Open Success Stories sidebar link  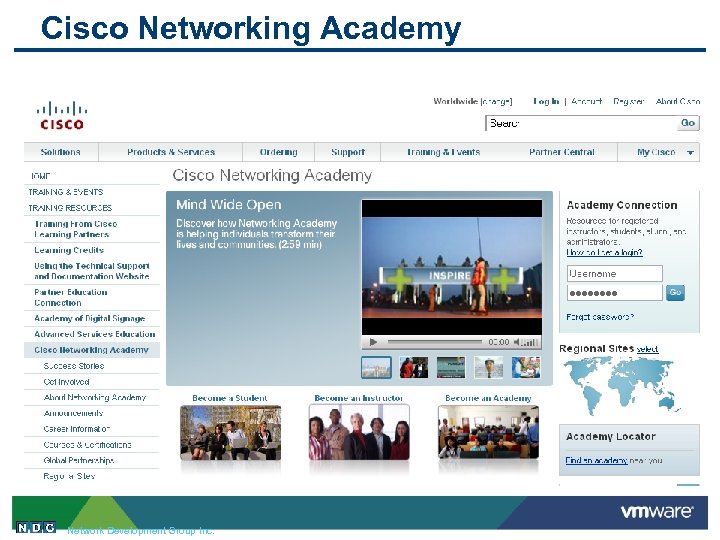74,366
